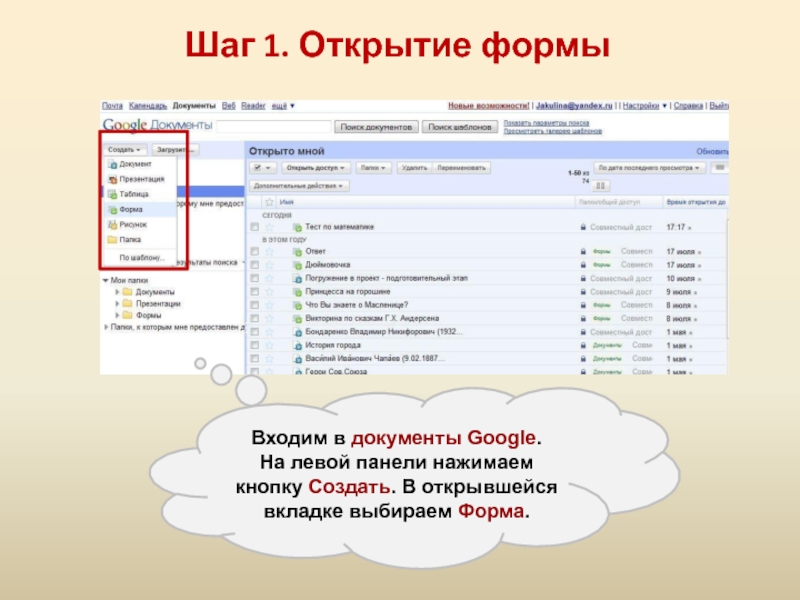The height and width of the screenshot is (600, 800).
Task: Select checkbox of Погружение в проект row
Action: (255, 279)
